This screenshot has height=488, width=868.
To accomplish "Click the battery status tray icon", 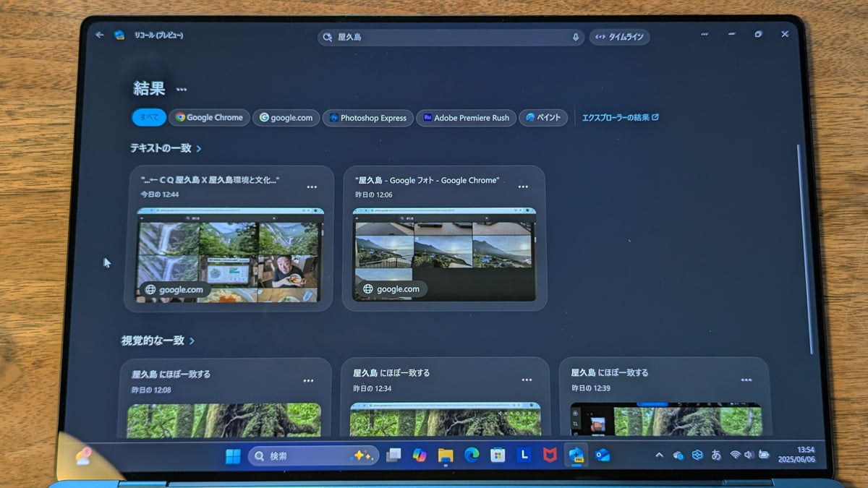I will [x=764, y=455].
